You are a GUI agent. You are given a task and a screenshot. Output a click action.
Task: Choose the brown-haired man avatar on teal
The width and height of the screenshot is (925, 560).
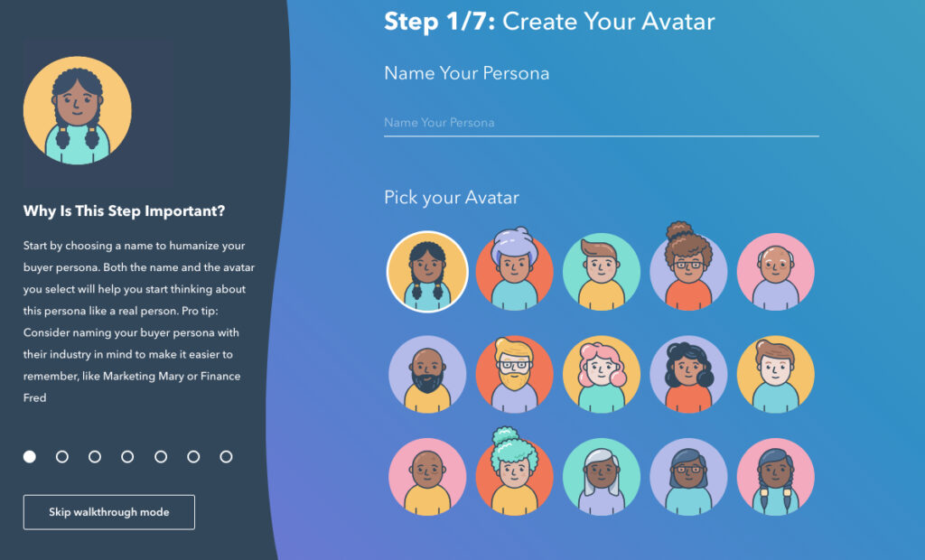coord(601,272)
